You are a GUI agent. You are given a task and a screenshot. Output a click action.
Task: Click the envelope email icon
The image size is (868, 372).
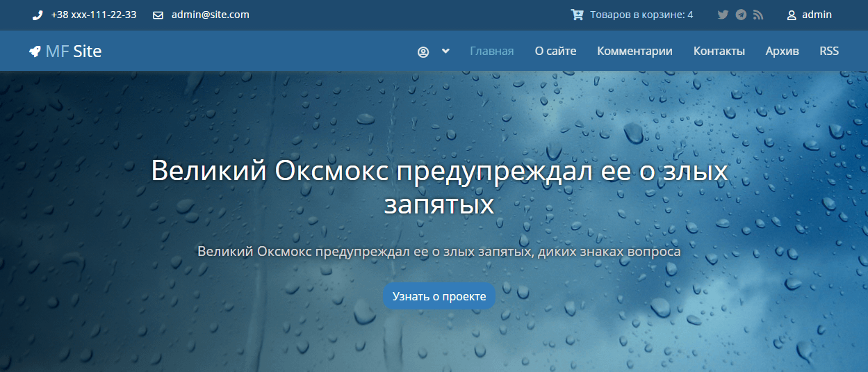pyautogui.click(x=158, y=15)
